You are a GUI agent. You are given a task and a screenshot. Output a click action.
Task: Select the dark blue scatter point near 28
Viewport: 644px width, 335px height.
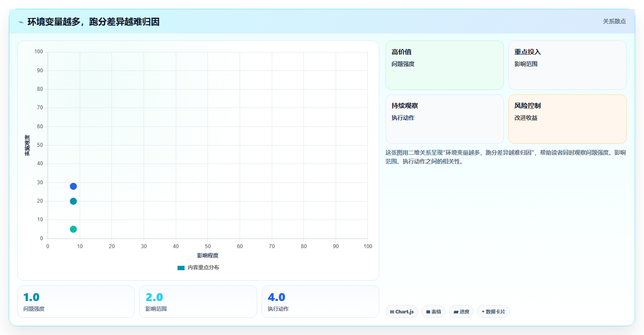point(73,186)
